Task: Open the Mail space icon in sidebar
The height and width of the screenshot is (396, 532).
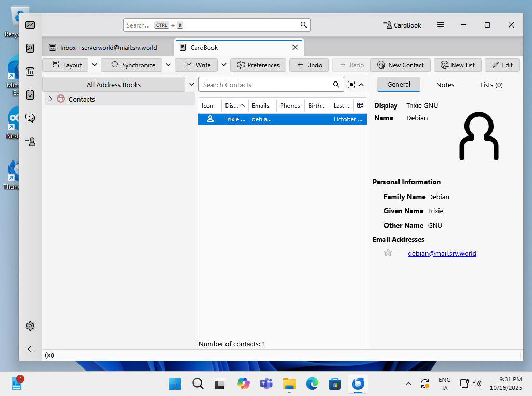Action: coord(30,25)
